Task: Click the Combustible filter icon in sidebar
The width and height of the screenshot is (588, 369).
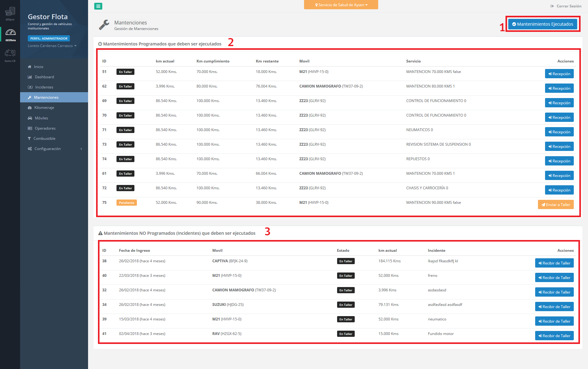Action: coord(29,139)
